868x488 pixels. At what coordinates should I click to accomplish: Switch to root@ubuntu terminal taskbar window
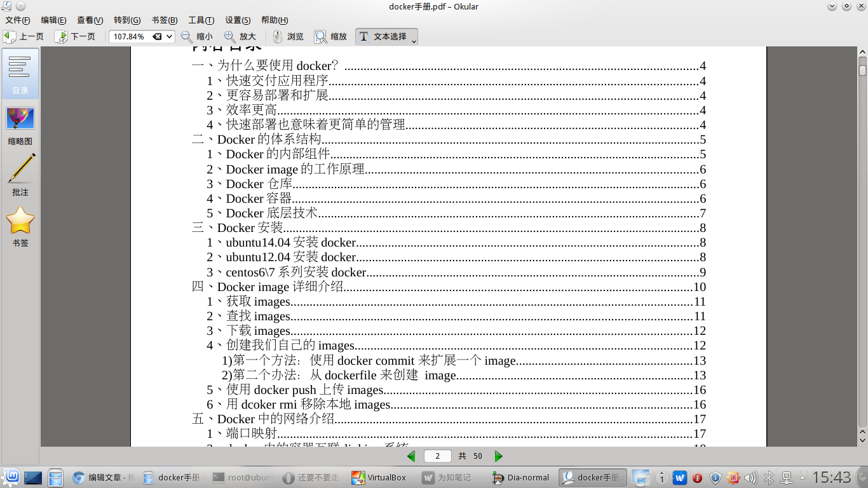(x=243, y=477)
